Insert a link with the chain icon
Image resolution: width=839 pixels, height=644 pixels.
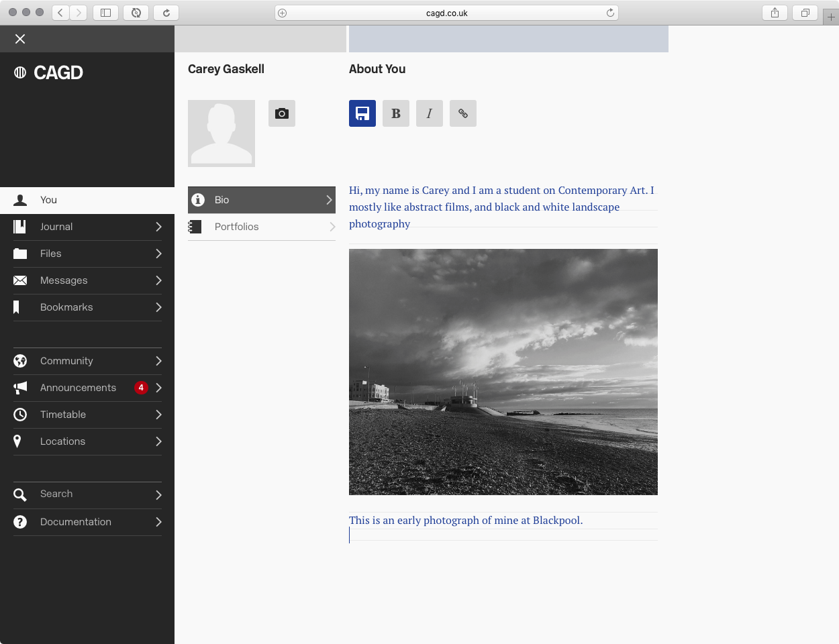coord(463,113)
